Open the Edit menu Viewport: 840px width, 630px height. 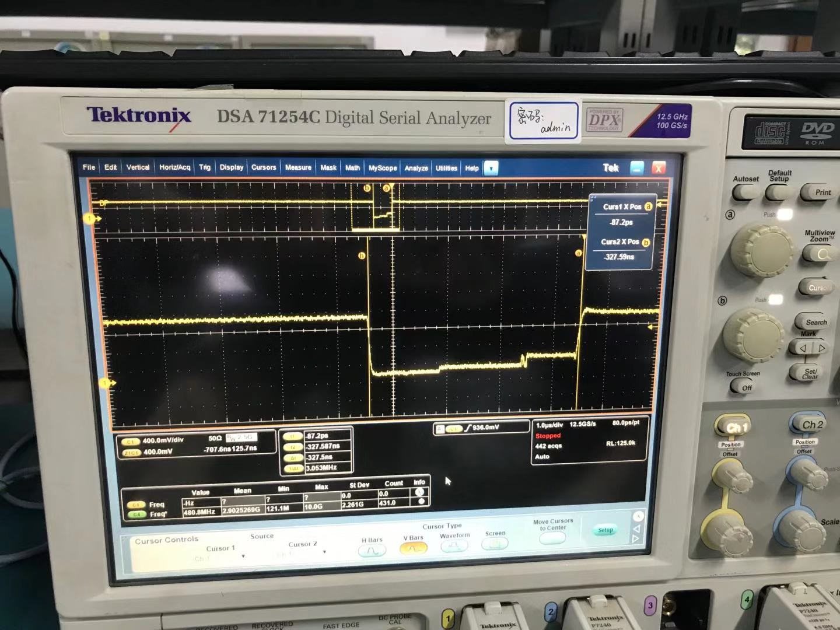[x=110, y=167]
